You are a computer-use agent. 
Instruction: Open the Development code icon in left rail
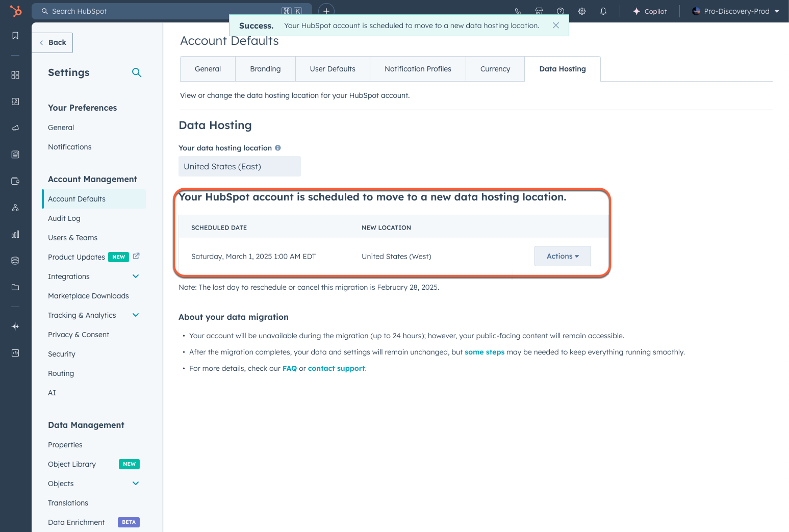pos(15,353)
